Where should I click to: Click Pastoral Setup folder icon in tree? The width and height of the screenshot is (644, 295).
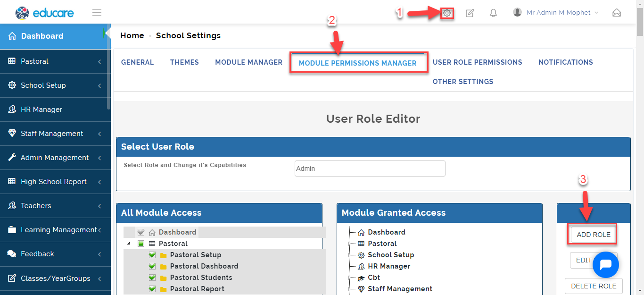163,255
